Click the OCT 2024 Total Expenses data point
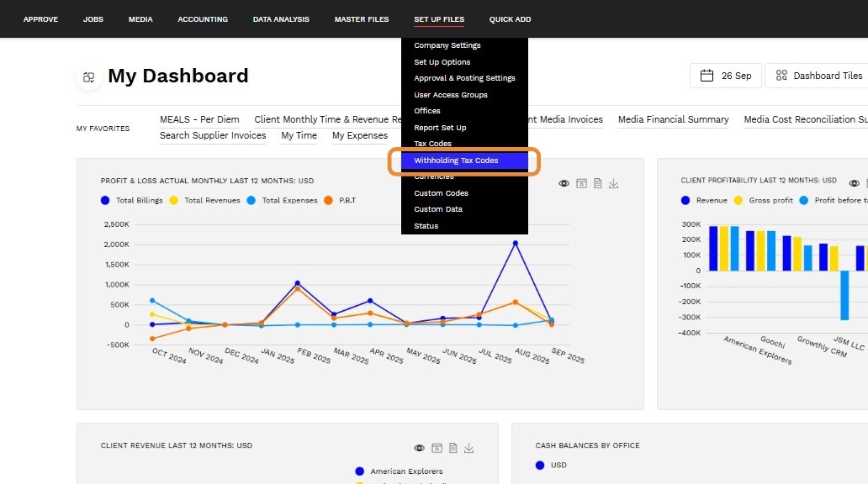 tap(152, 301)
